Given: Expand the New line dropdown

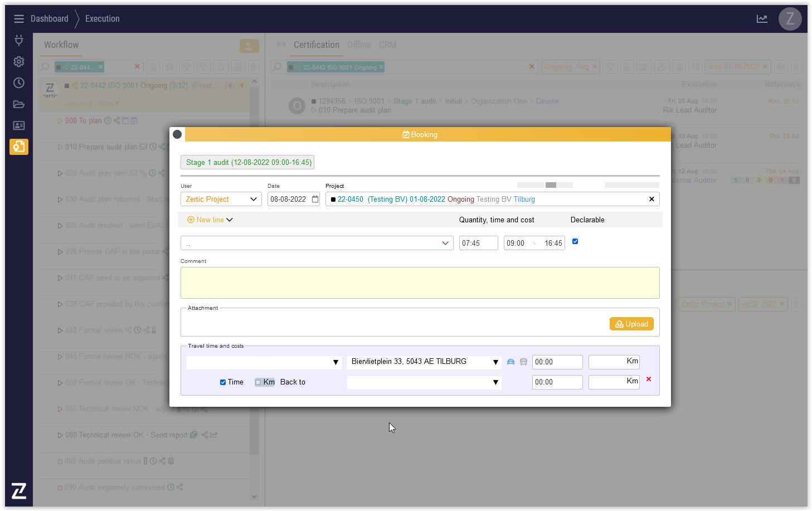Looking at the screenshot, I should click(210, 220).
